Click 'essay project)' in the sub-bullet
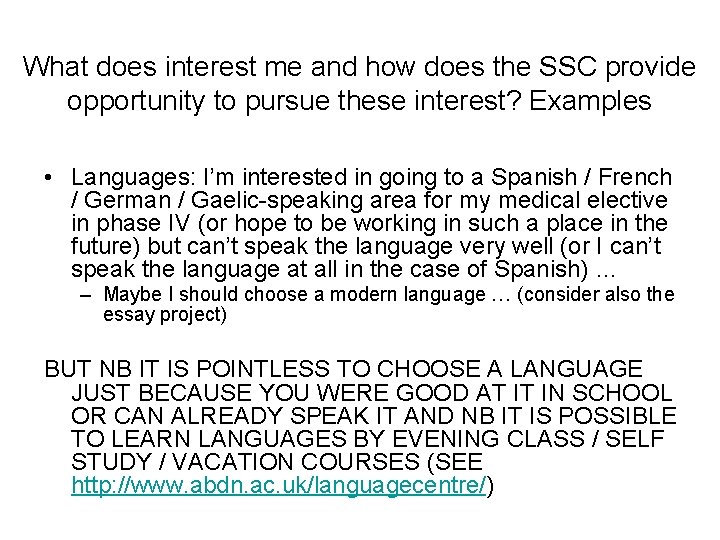 165,315
